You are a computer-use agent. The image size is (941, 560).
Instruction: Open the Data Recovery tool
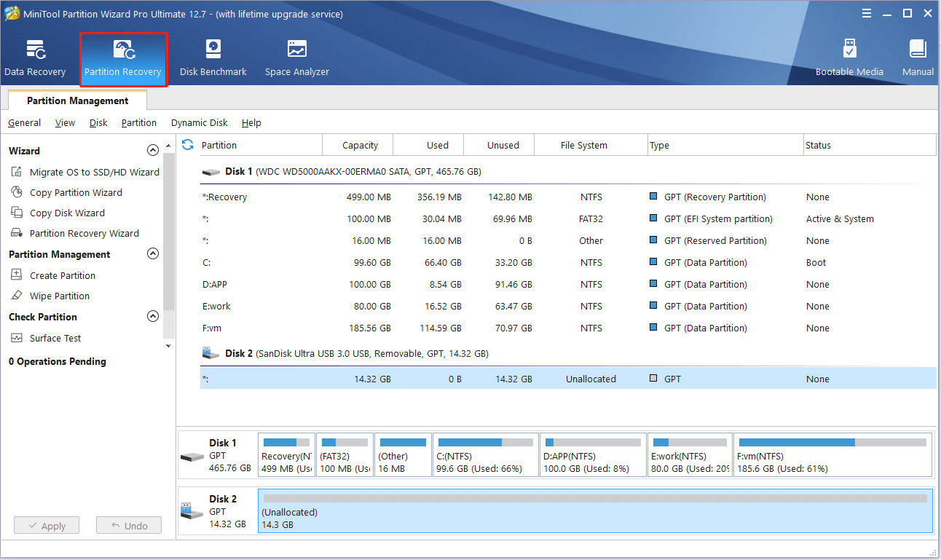(x=35, y=58)
